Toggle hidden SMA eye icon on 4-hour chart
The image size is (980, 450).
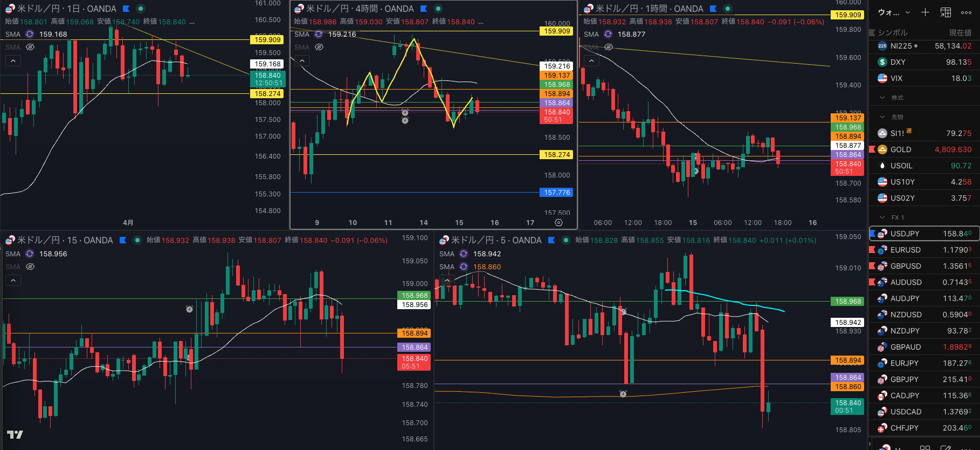coord(319,47)
